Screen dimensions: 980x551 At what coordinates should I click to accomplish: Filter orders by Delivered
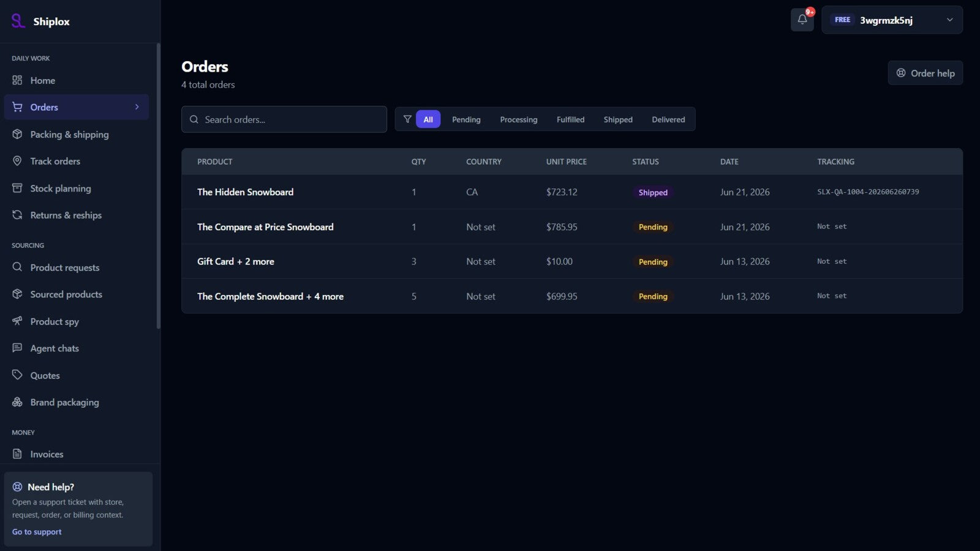click(x=668, y=119)
